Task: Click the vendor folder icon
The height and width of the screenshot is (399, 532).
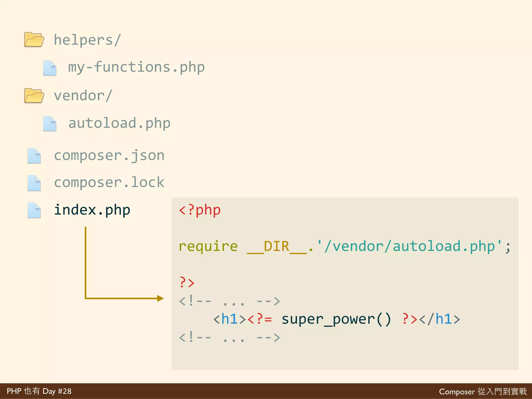Action: (x=34, y=96)
